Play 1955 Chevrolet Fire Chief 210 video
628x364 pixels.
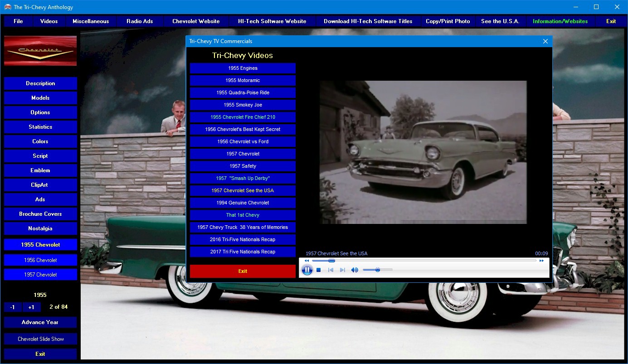(243, 117)
